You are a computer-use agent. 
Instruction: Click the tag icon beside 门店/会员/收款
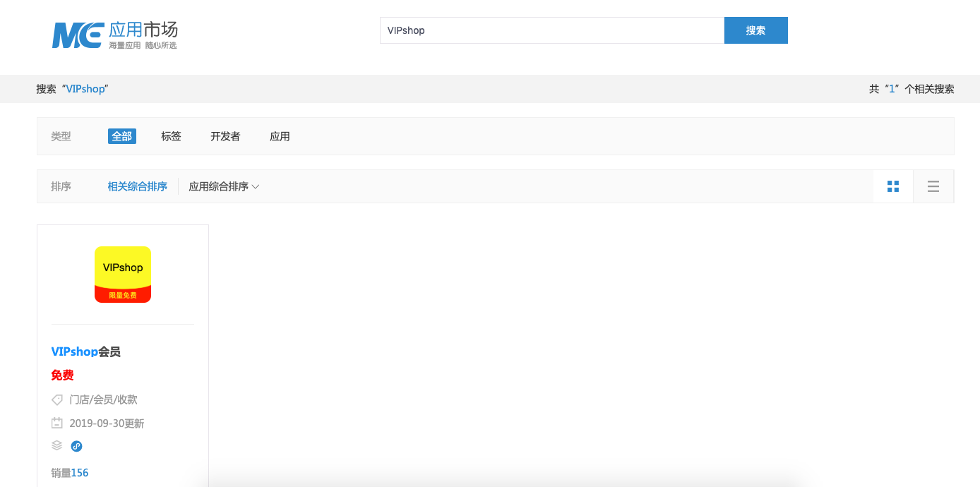57,399
